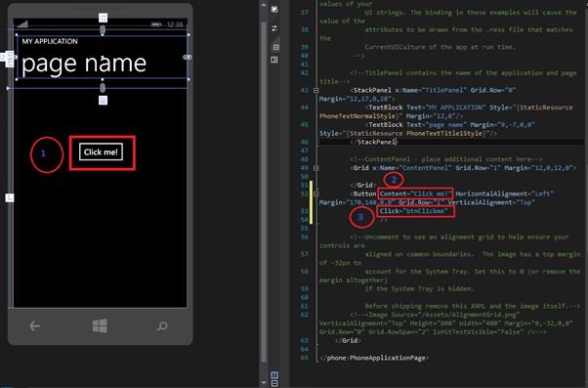
Task: Open XAML view icon below the swap button
Action: [x=276, y=47]
